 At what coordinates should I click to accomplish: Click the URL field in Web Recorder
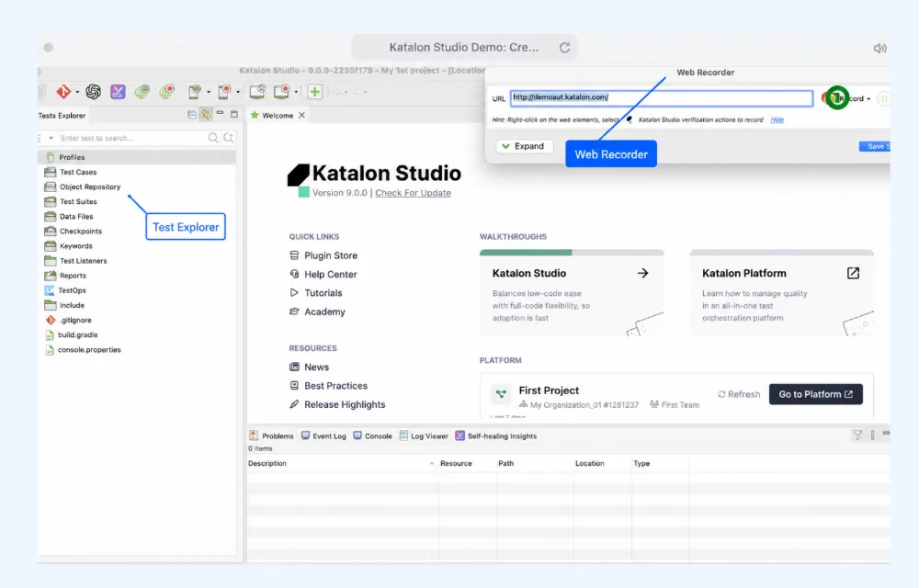[662, 97]
